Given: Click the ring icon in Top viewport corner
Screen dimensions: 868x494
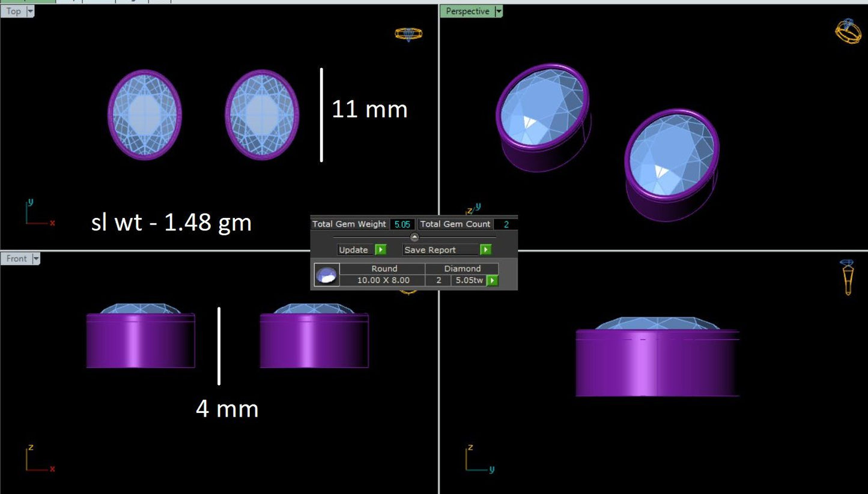Looking at the screenshot, I should (x=408, y=34).
